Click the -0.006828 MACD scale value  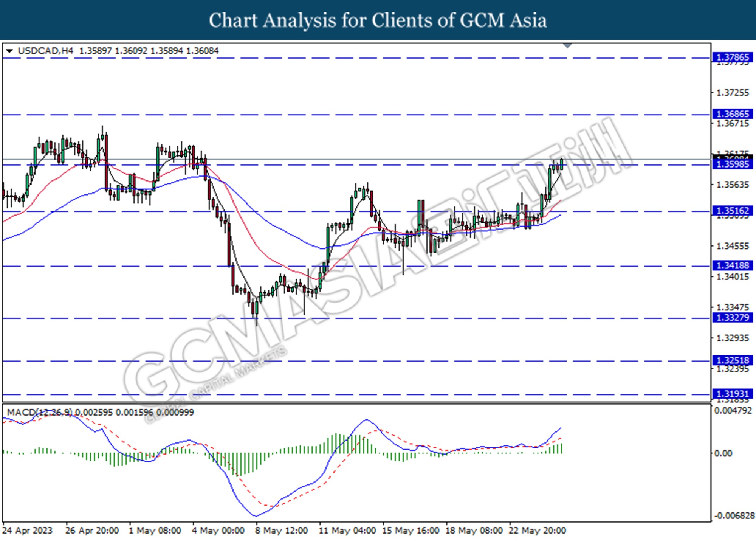[x=734, y=516]
